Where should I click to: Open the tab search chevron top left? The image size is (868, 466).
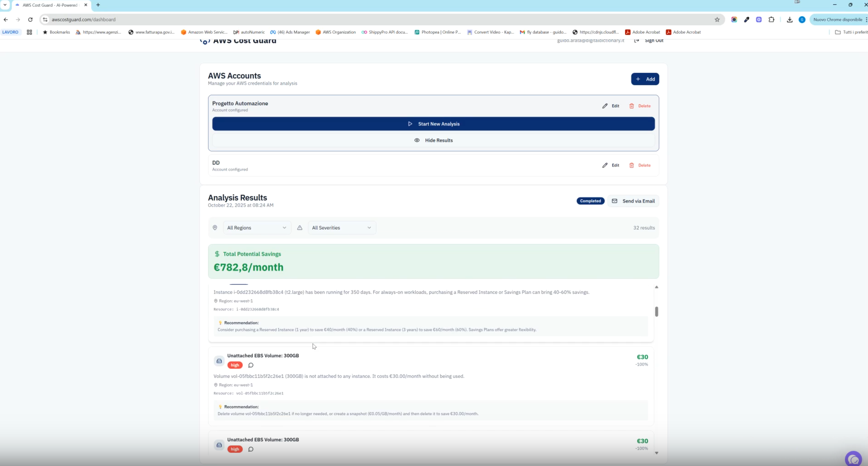point(5,5)
